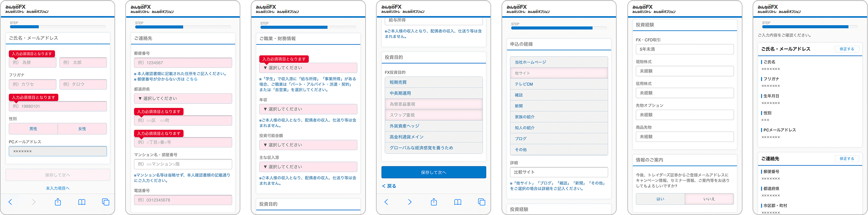Select 新聞 as application source

coord(559,106)
